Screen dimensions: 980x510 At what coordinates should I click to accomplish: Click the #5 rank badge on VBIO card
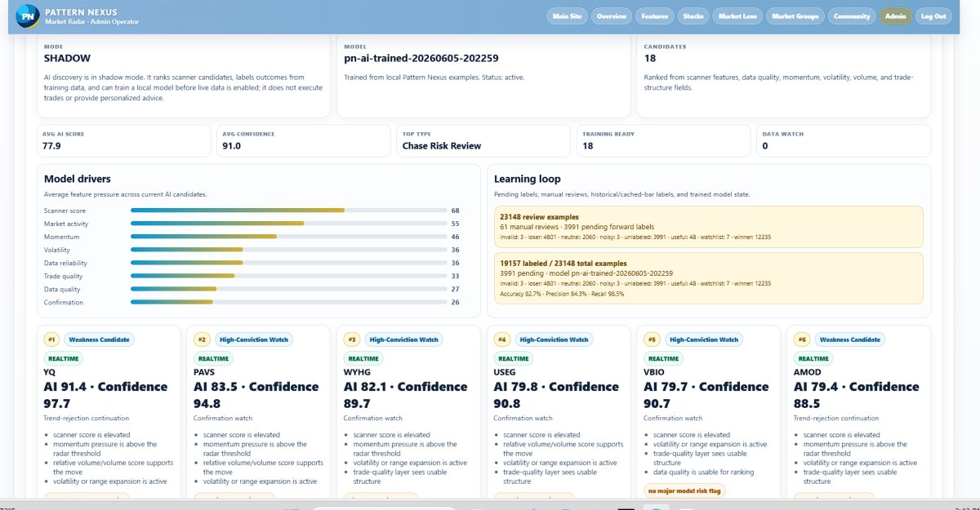[x=652, y=339]
